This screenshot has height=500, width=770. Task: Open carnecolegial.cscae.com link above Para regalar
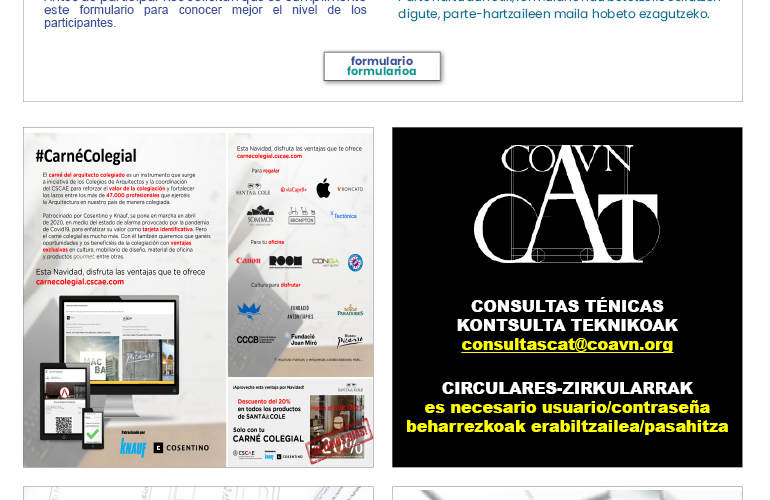[x=269, y=156]
